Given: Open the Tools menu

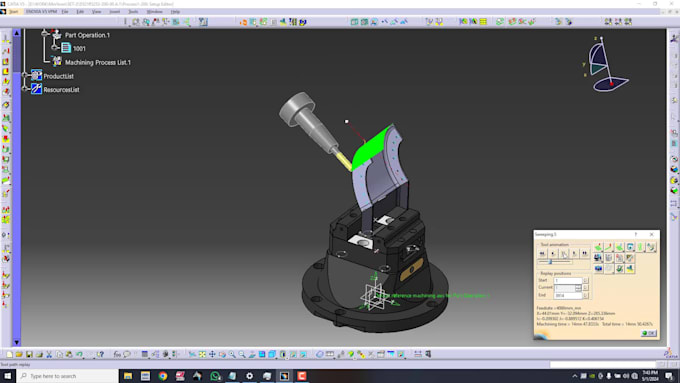Looking at the screenshot, I should (x=133, y=12).
